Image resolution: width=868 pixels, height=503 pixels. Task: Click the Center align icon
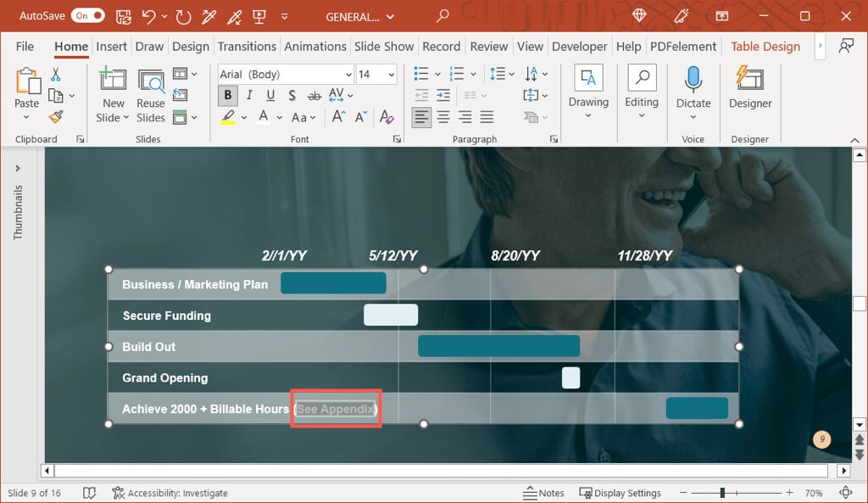coord(443,117)
